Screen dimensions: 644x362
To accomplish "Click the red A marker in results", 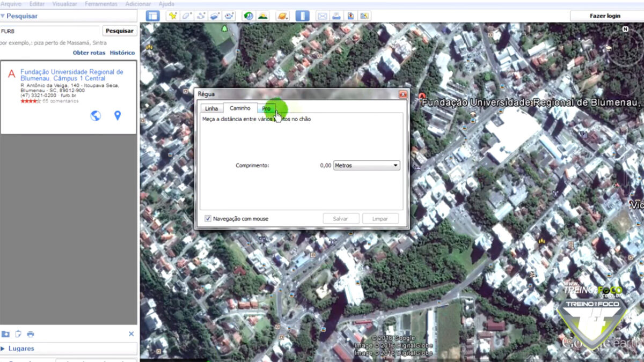I will [11, 74].
